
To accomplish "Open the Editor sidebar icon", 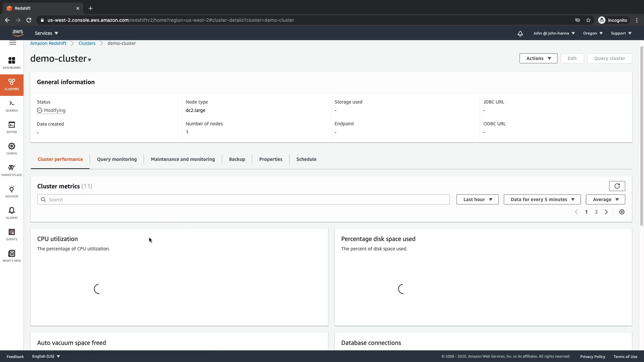I will (12, 127).
